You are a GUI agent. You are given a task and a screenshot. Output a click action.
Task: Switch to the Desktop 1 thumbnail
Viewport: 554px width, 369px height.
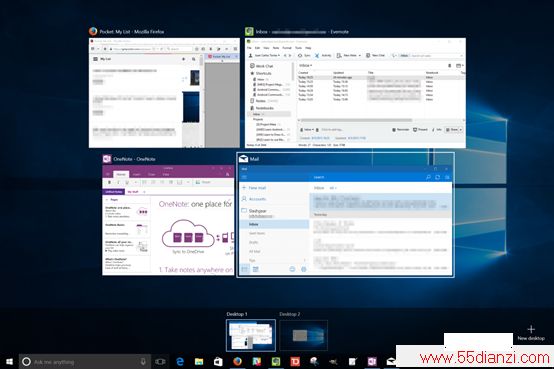tap(251, 335)
